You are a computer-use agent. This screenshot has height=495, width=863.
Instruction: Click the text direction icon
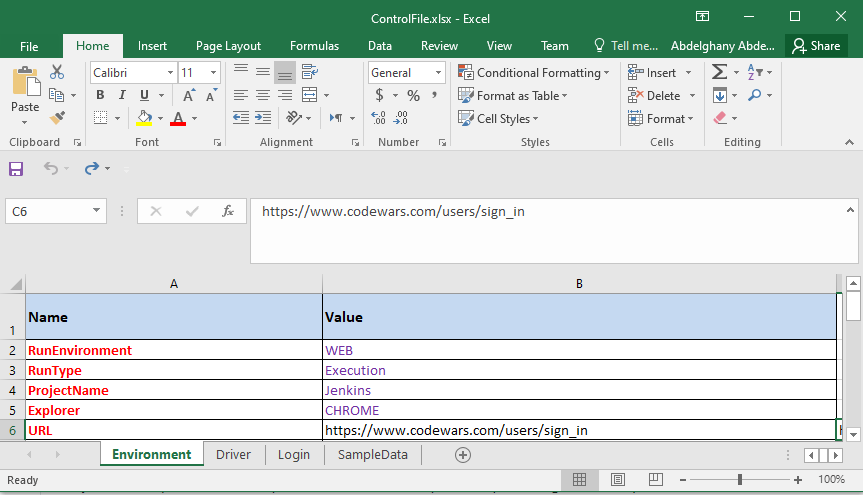pyautogui.click(x=336, y=118)
